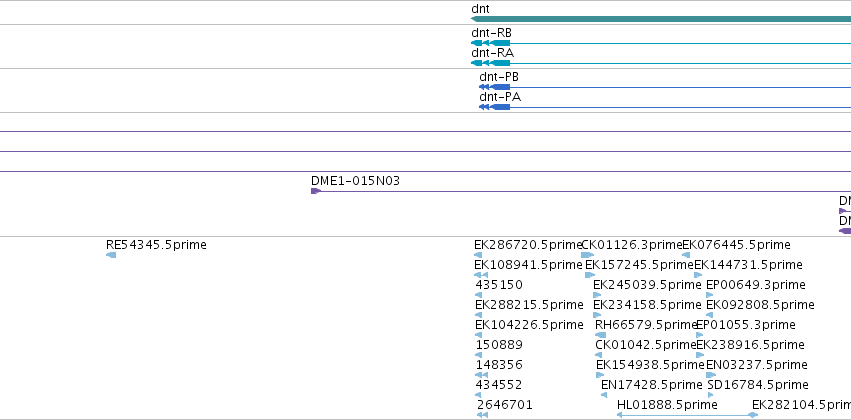This screenshot has height=420, width=851.
Task: Click the EK286720.5prime arrow glyph
Action: [478, 255]
